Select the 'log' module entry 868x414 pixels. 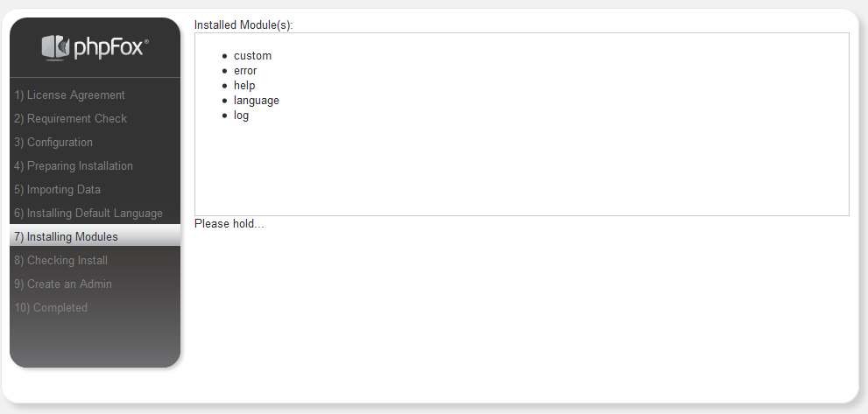tap(241, 116)
